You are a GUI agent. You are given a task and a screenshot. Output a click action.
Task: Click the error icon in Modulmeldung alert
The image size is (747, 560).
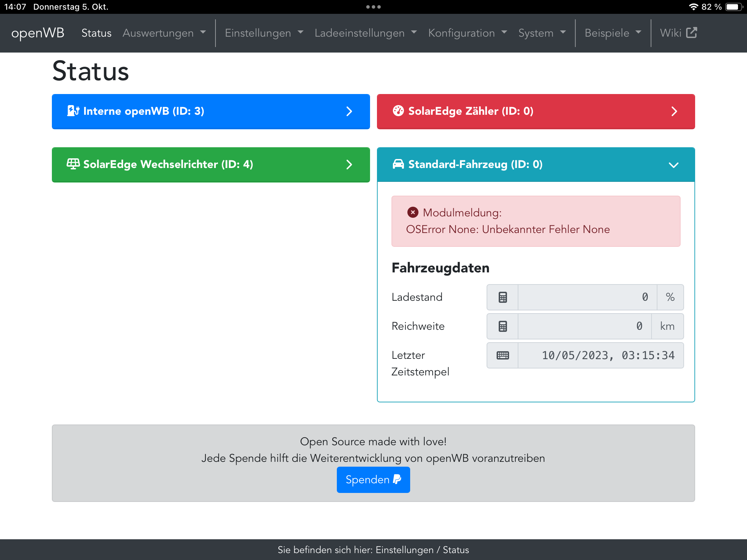[413, 212]
